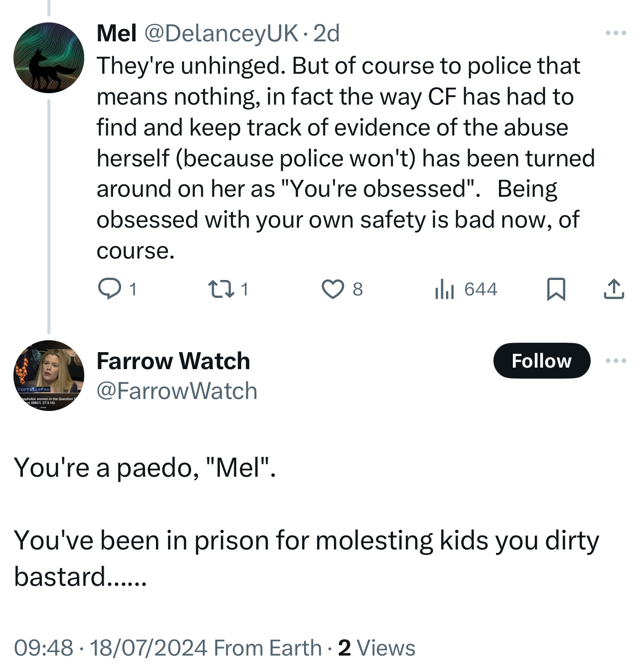Open the @DelanceyUK handle link
Image resolution: width=643 pixels, height=672 pixels.
click(x=221, y=33)
